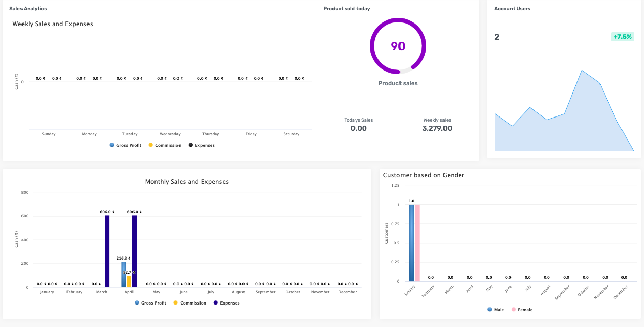Click the pink January Female customer bar

tap(417, 243)
